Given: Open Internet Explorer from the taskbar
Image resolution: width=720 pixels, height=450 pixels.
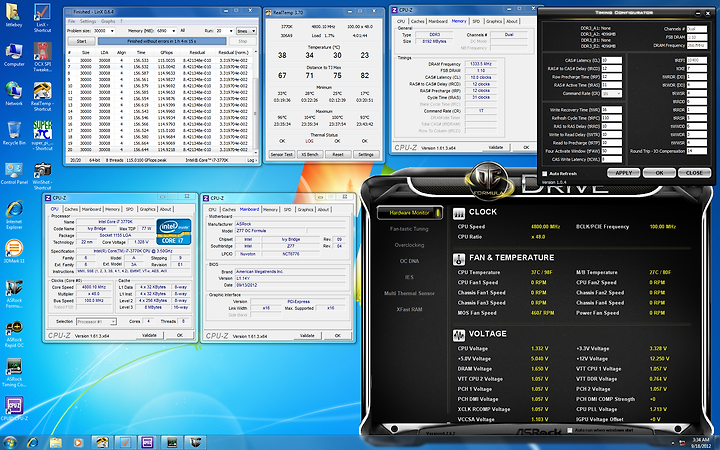Looking at the screenshot, I should coord(33,443).
